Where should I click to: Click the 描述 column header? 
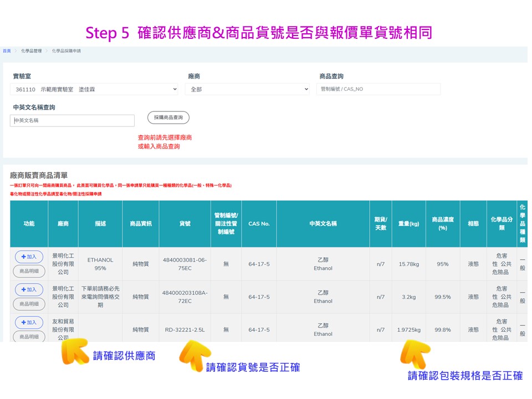point(100,223)
